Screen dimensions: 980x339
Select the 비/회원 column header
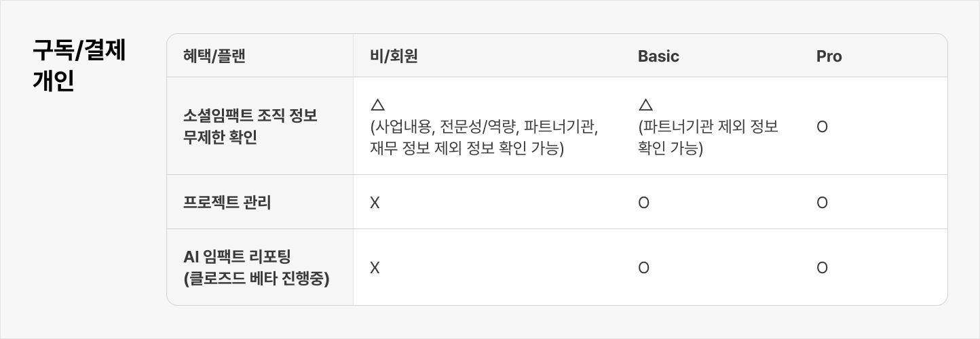click(394, 56)
